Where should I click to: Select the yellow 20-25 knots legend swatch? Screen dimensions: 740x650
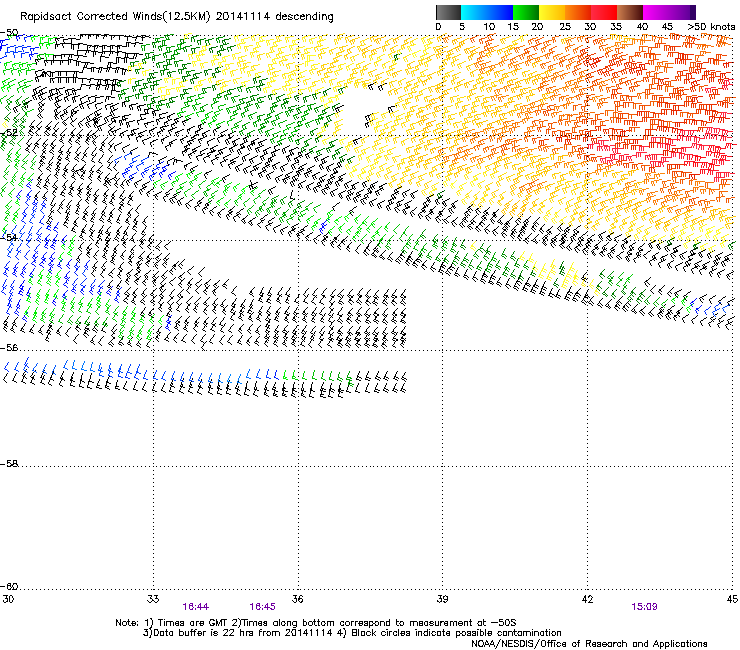pos(552,12)
